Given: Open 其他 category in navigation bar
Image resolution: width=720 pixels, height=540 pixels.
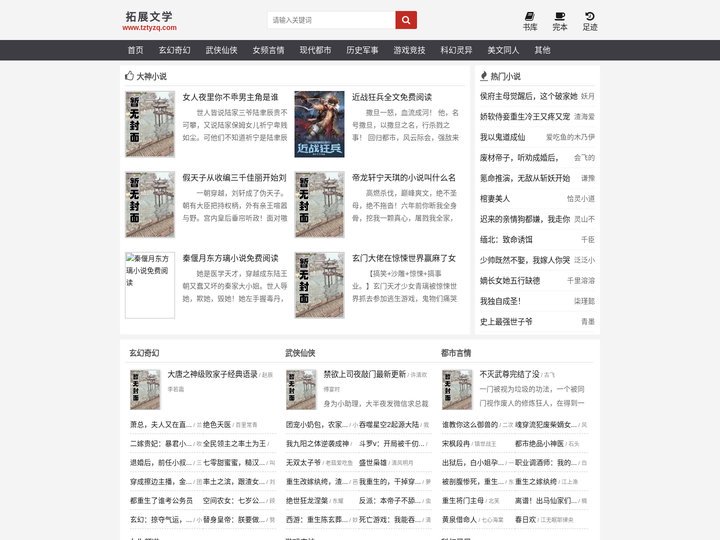Looking at the screenshot, I should pyautogui.click(x=542, y=50).
